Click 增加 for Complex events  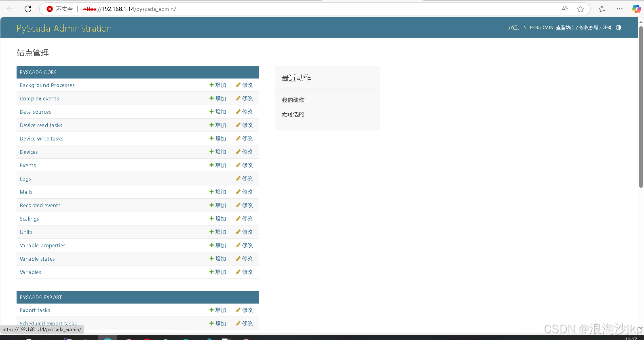[217, 98]
